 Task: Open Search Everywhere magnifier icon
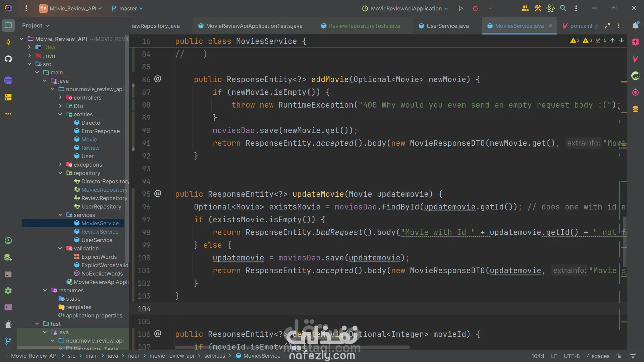coord(563,8)
